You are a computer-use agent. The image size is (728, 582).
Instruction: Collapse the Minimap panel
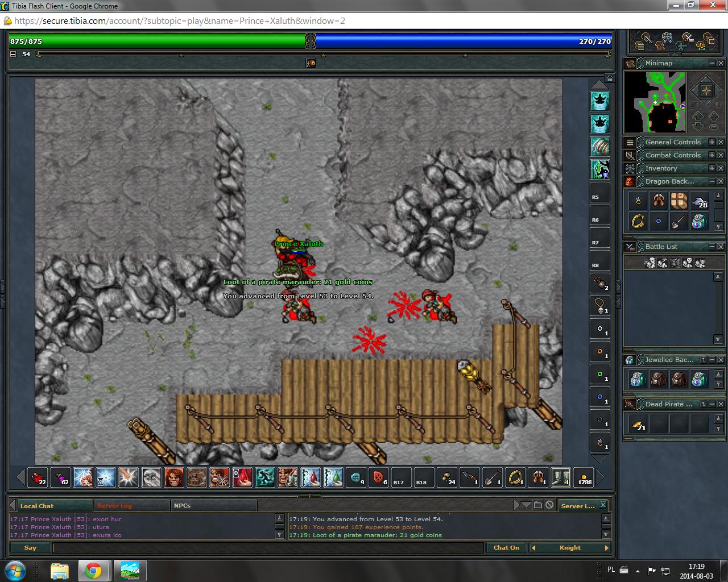click(x=712, y=63)
